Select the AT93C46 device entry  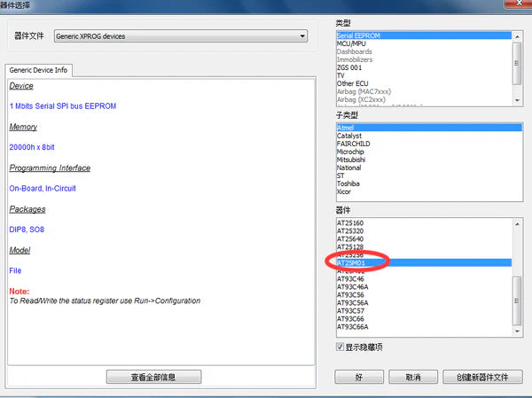point(350,279)
